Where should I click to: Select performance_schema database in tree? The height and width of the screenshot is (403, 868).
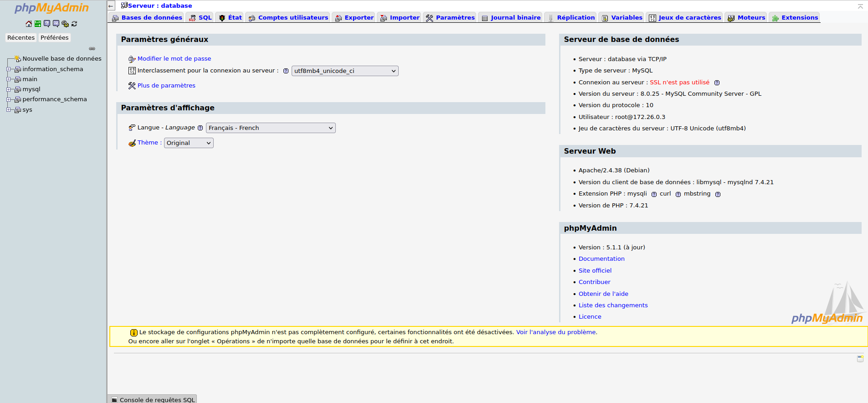(55, 99)
